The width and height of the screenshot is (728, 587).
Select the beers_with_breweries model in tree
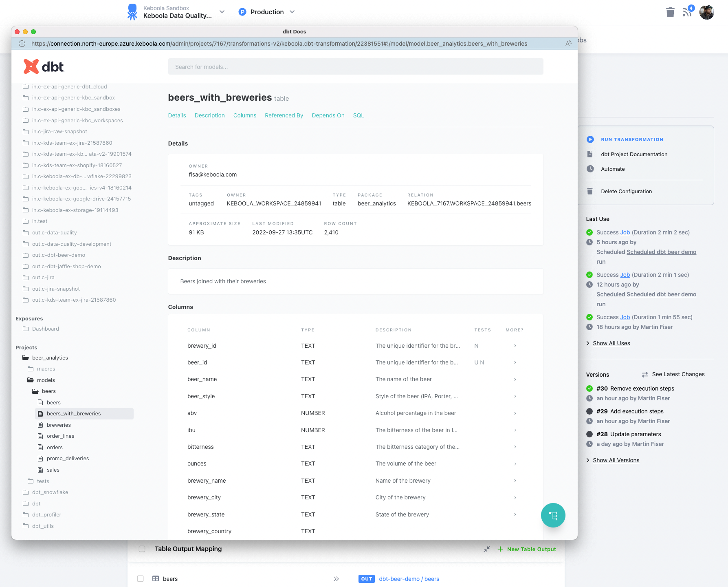pyautogui.click(x=84, y=413)
